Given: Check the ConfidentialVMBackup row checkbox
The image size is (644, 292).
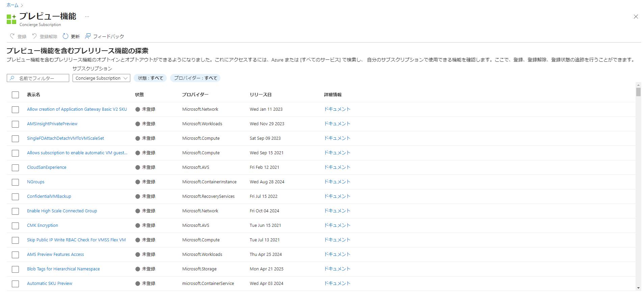Looking at the screenshot, I should [16, 197].
